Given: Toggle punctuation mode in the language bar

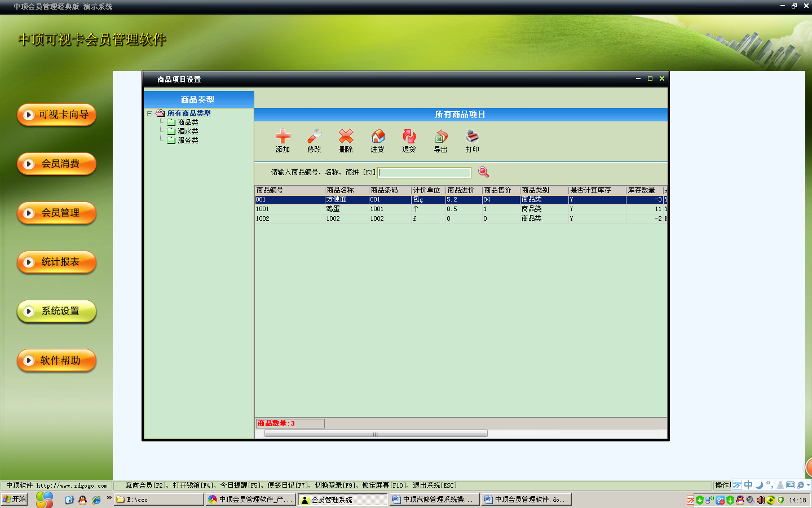Looking at the screenshot, I should 770,485.
